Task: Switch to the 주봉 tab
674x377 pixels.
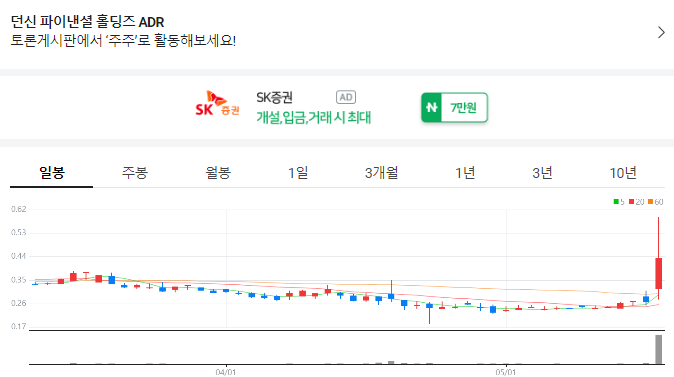Action: coord(135,173)
